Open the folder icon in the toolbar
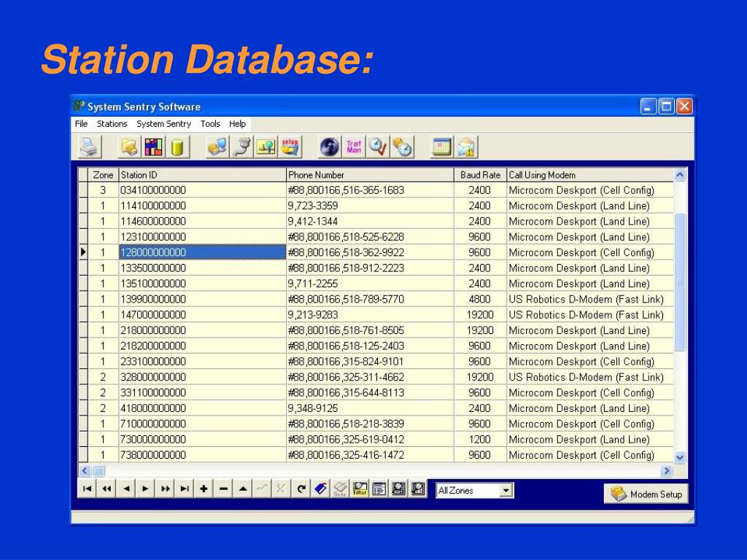 tap(129, 147)
